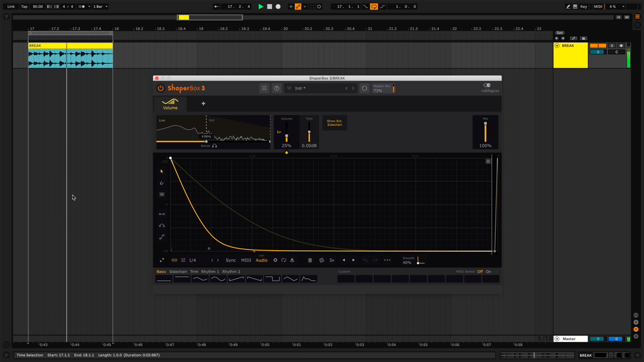Open LFO rate list beside 1/4
Screen dimensions: 644x362
(x=183, y=260)
